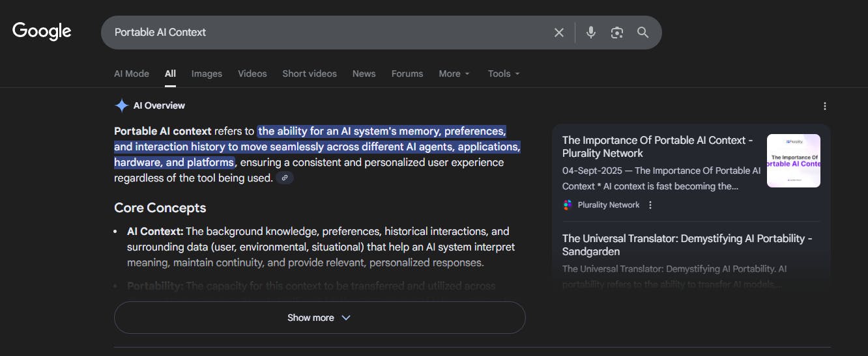Expand AI Overview with Show more
Viewport: 868px width, 356px height.
(319, 318)
